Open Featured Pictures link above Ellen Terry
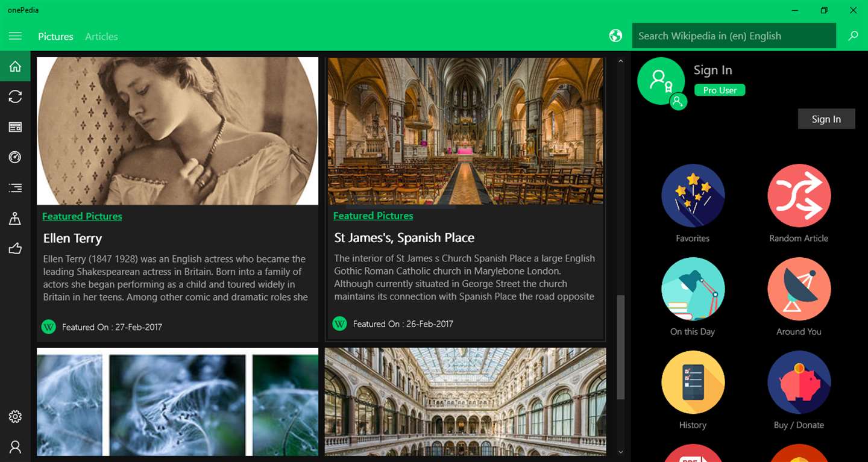Viewport: 868px width, 462px height. tap(82, 216)
